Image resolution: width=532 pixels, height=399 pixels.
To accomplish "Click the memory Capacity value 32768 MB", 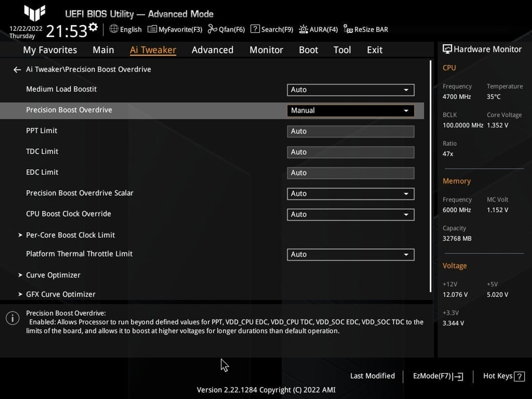I will click(x=457, y=239).
